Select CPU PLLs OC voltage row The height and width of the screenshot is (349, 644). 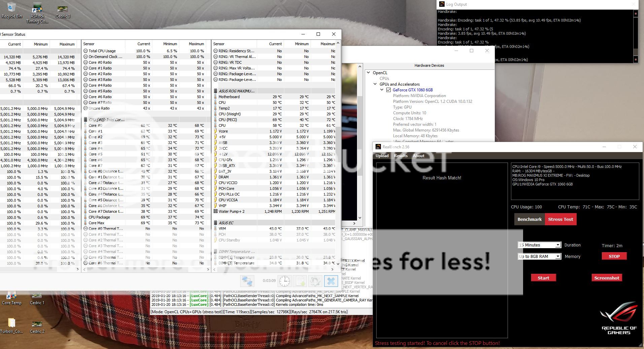[274, 194]
